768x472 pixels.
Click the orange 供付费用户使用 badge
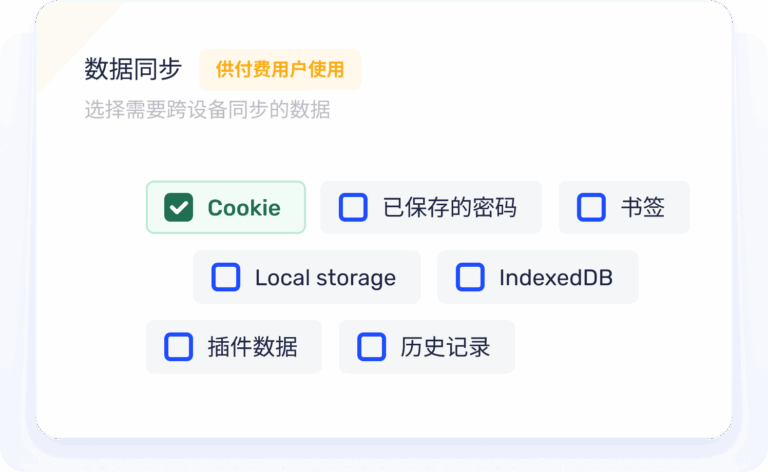pyautogui.click(x=280, y=70)
